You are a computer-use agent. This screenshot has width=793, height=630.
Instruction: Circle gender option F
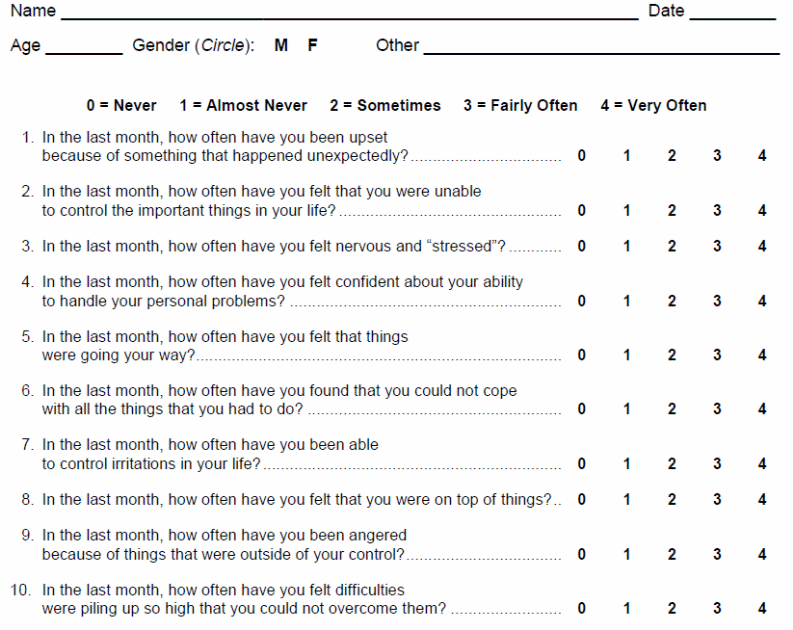pyautogui.click(x=312, y=46)
